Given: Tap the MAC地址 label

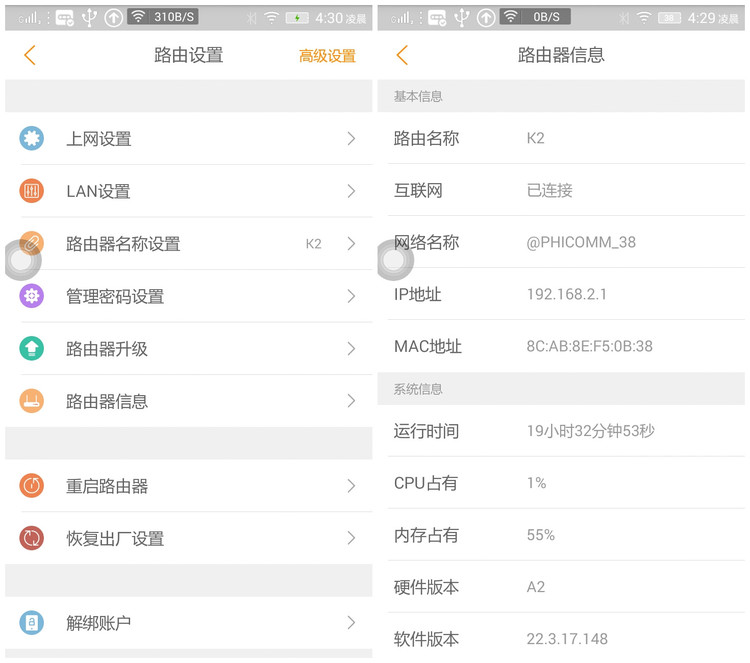Looking at the screenshot, I should click(428, 346).
